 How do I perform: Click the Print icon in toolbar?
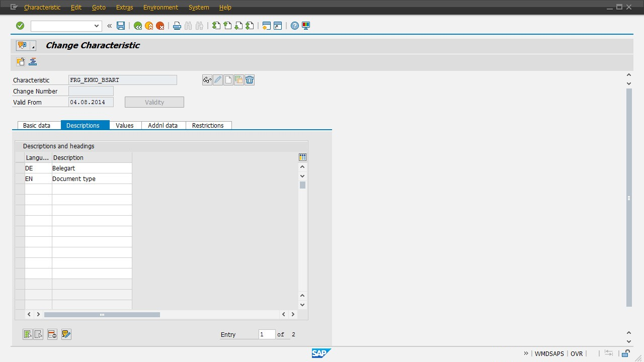click(177, 26)
